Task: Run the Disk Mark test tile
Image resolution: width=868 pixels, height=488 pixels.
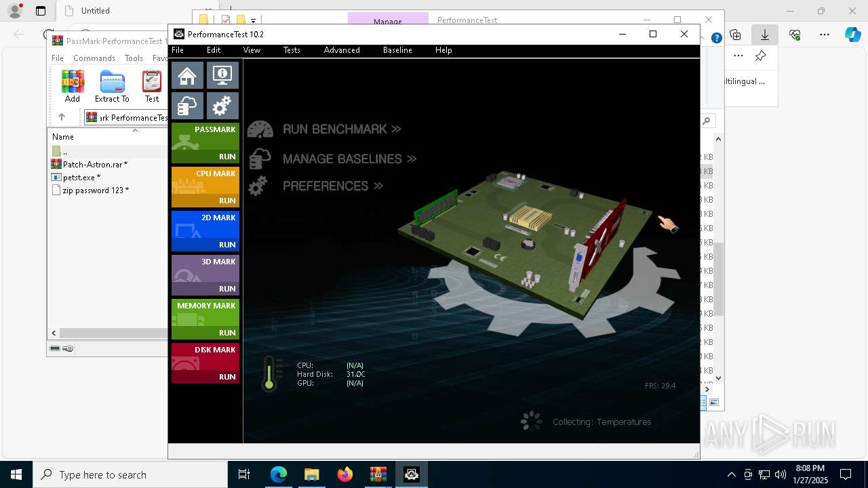Action: tap(205, 363)
